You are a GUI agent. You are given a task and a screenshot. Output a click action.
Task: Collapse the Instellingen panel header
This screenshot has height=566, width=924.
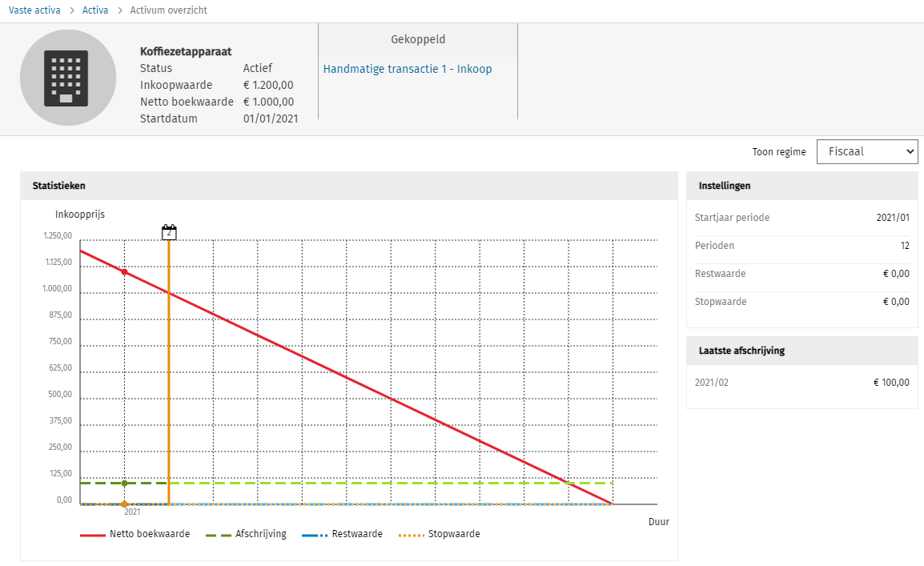pos(801,186)
